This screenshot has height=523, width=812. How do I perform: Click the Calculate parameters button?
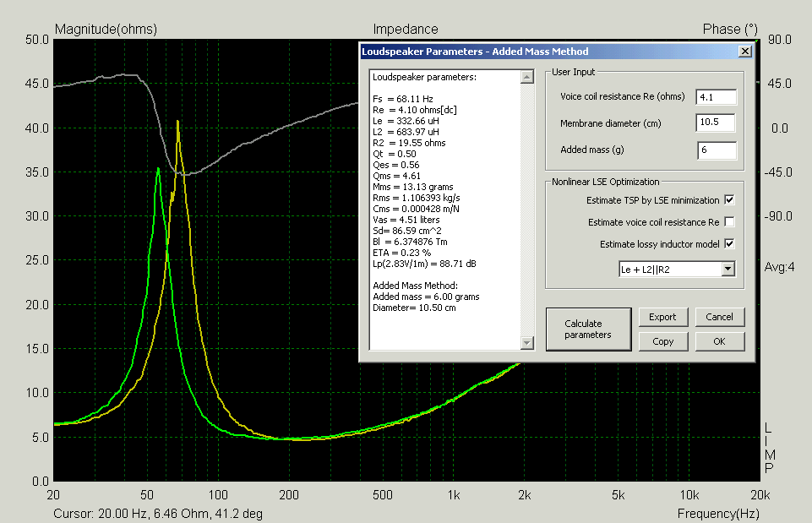point(588,330)
